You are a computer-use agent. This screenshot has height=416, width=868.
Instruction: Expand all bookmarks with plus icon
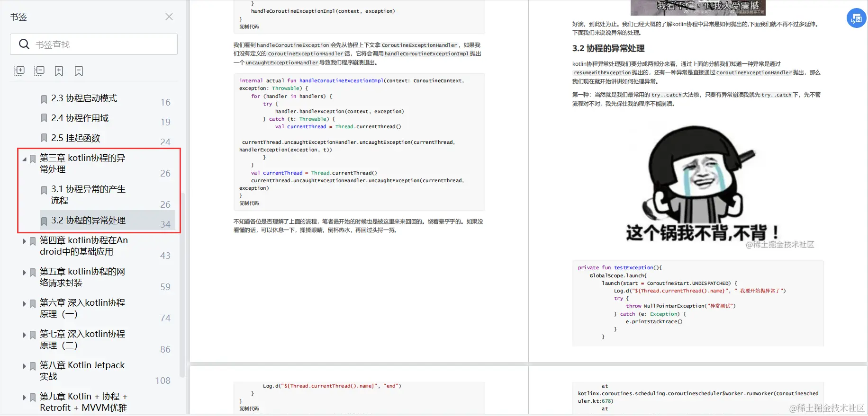point(19,71)
